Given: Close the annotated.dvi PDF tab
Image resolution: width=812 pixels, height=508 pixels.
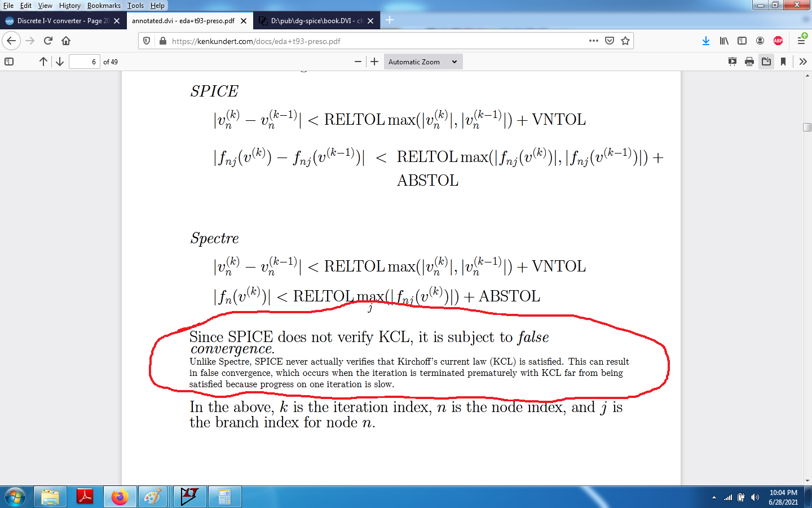Looking at the screenshot, I should (244, 21).
